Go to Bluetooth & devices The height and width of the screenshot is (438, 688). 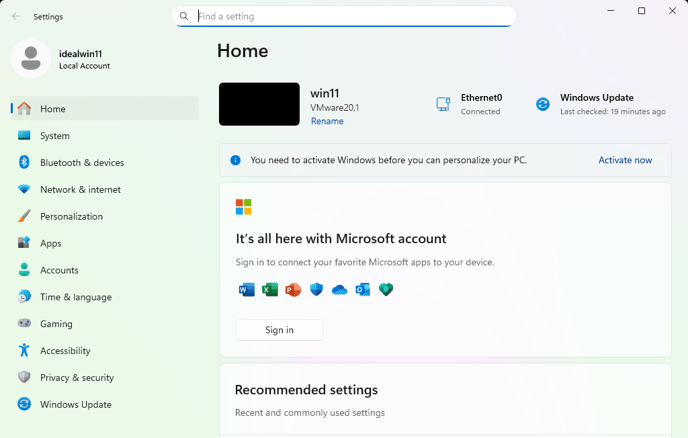coord(105,162)
